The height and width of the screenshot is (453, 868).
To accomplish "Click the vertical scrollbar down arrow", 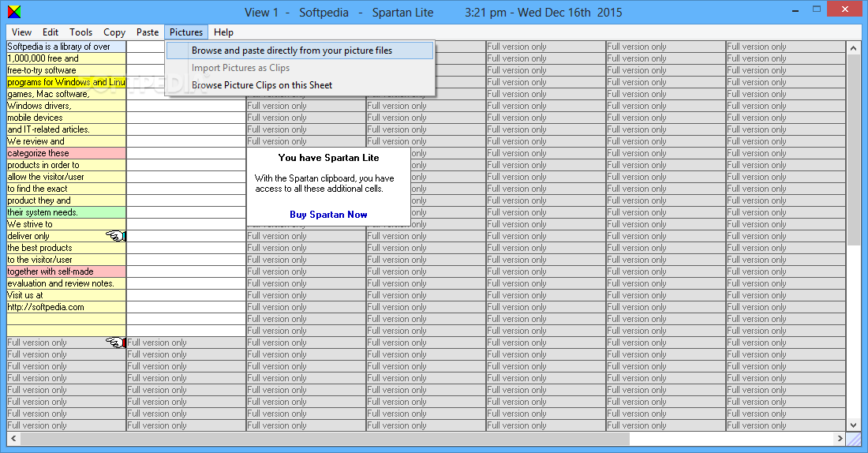I will click(853, 425).
